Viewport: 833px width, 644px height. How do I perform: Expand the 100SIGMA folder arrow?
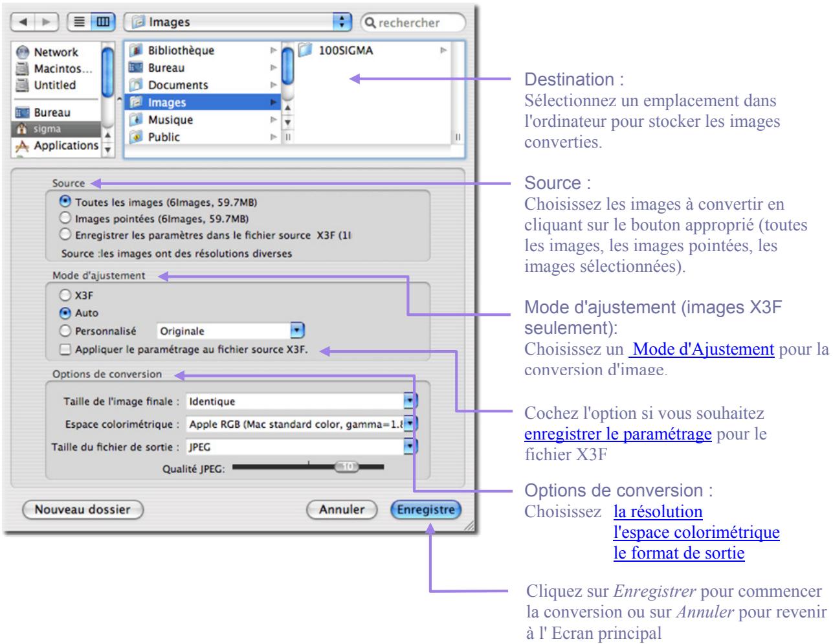(444, 50)
